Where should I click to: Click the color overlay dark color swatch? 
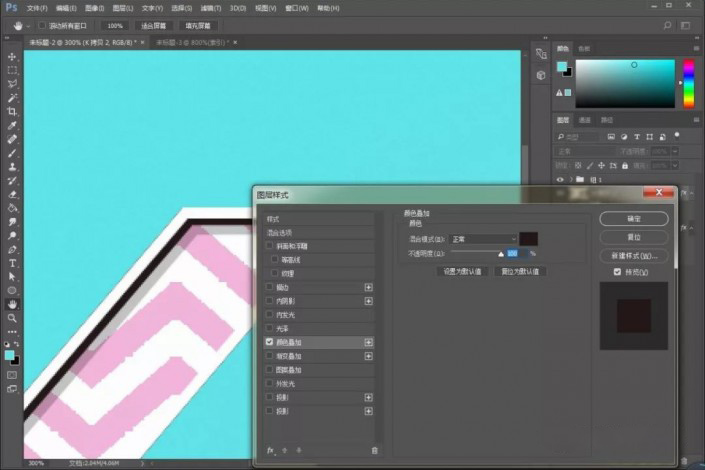coord(528,239)
